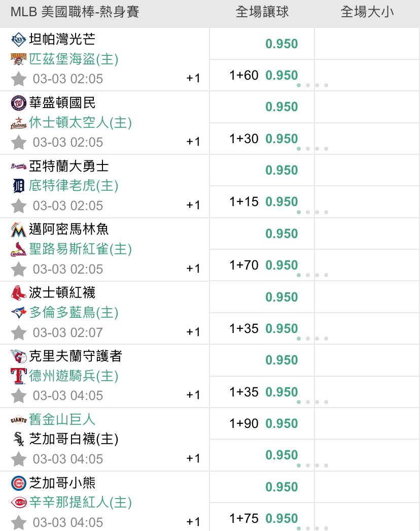This screenshot has width=420, height=531.
Task: Expand more bets +1 for 亞特蘭大勇士 game
Action: [193, 205]
